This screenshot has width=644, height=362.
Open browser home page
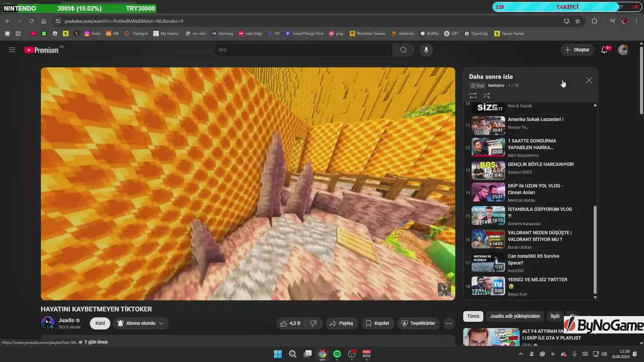[44, 21]
